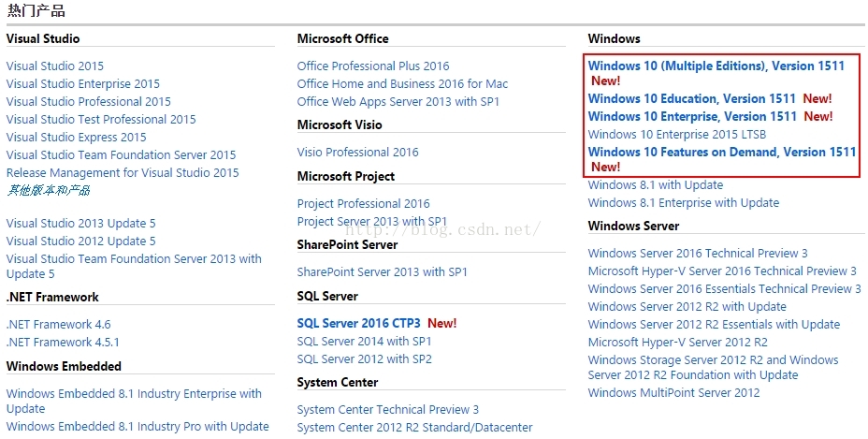This screenshot has width=868, height=439.
Task: Open Office Professional Plus 2016
Action: pyautogui.click(x=373, y=66)
